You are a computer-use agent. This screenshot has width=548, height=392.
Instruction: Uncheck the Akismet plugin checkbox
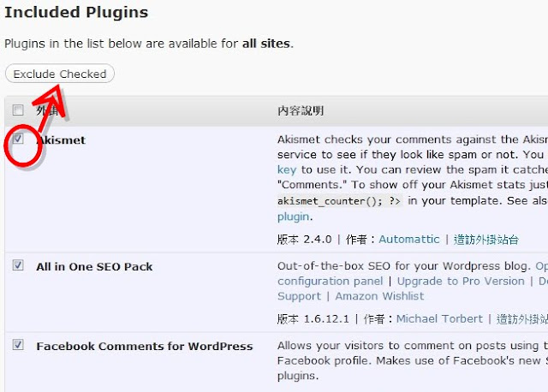coord(18,139)
